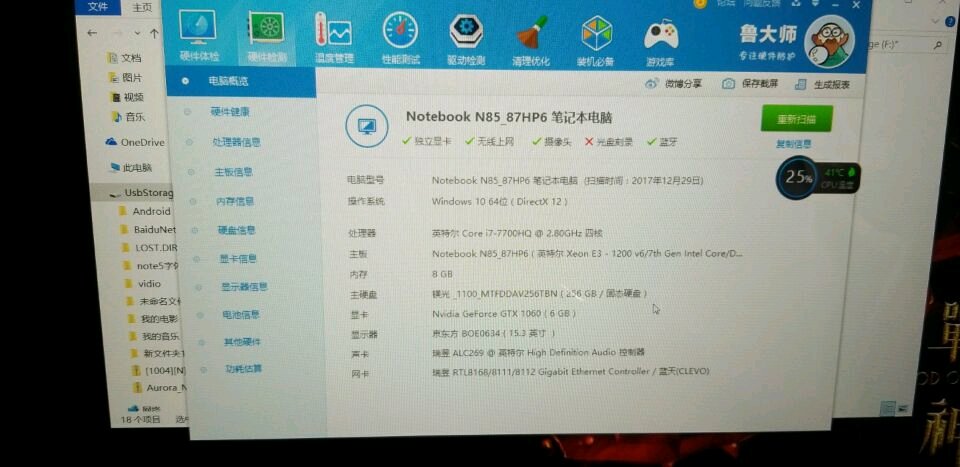Click the 41°C CPU temperature badge
This screenshot has width=960, height=467.
click(838, 178)
